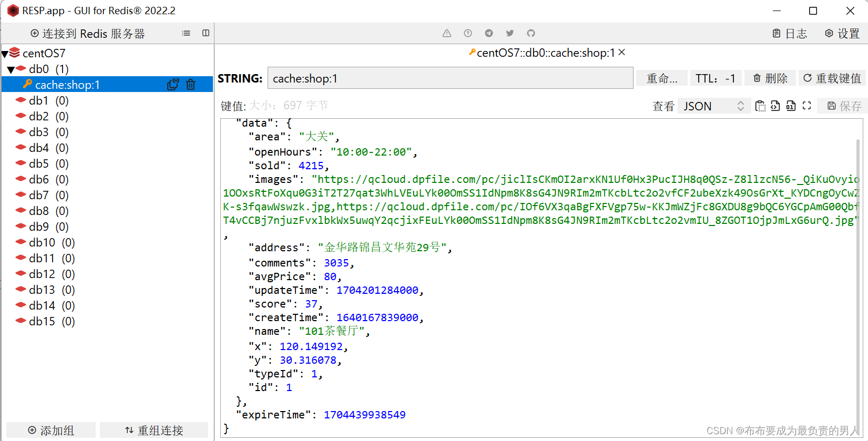The width and height of the screenshot is (868, 441).
Task: Open the warning report-issue icon
Action: coord(447,33)
